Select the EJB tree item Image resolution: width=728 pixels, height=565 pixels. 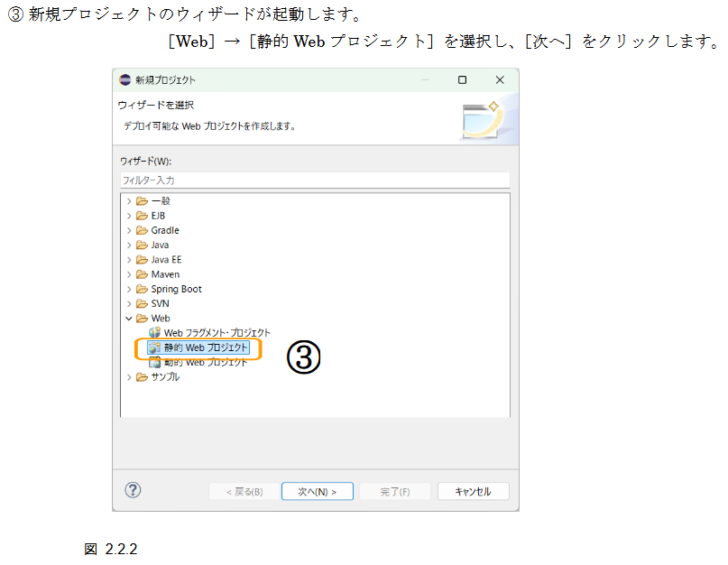(x=158, y=216)
